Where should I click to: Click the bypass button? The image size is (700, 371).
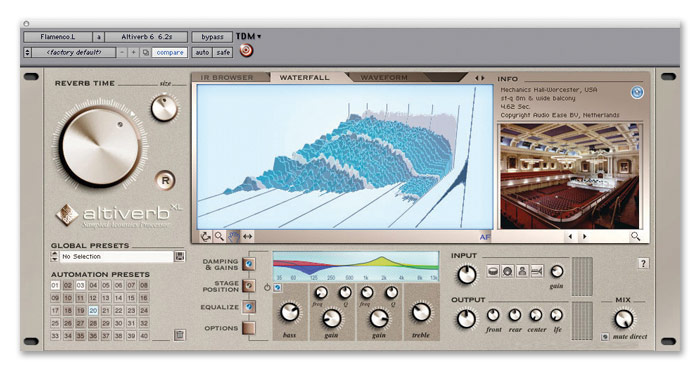coord(212,37)
